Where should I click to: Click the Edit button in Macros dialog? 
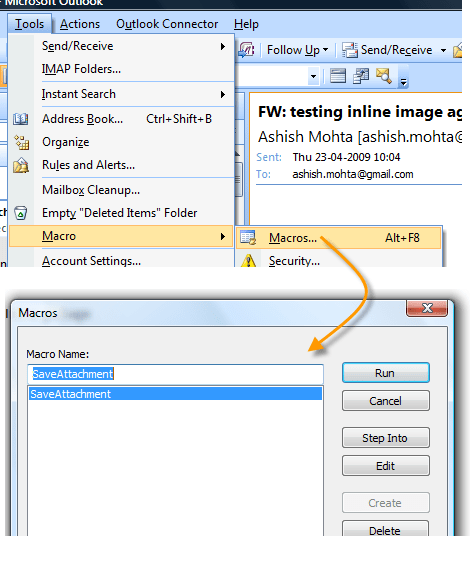pos(386,466)
